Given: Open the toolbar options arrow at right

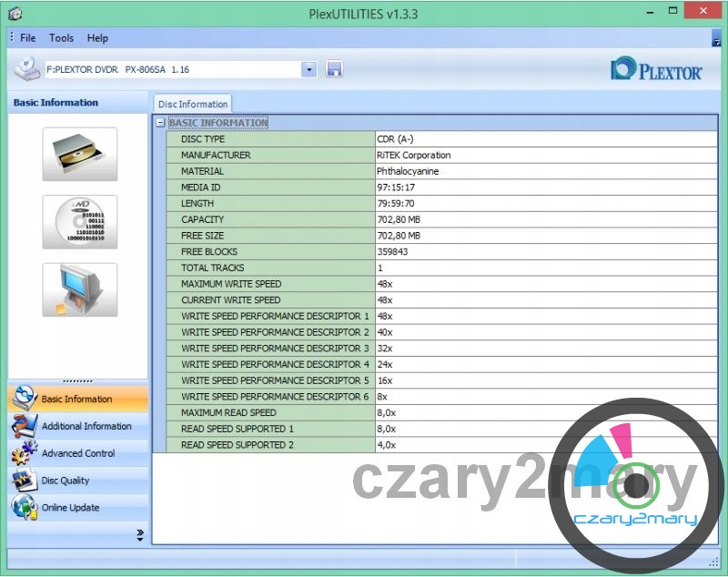Looking at the screenshot, I should 716,39.
